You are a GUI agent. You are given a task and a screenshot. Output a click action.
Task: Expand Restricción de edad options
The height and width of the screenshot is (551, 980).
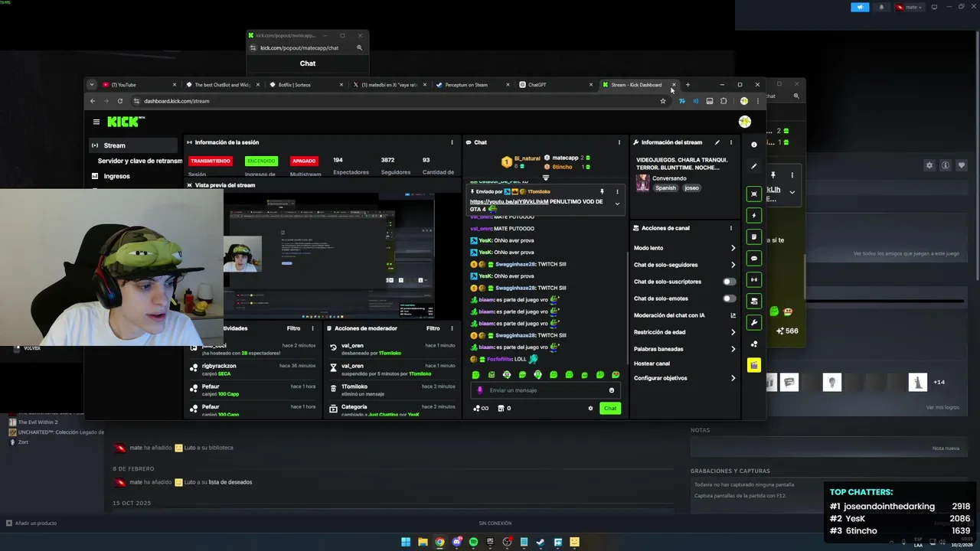point(733,332)
